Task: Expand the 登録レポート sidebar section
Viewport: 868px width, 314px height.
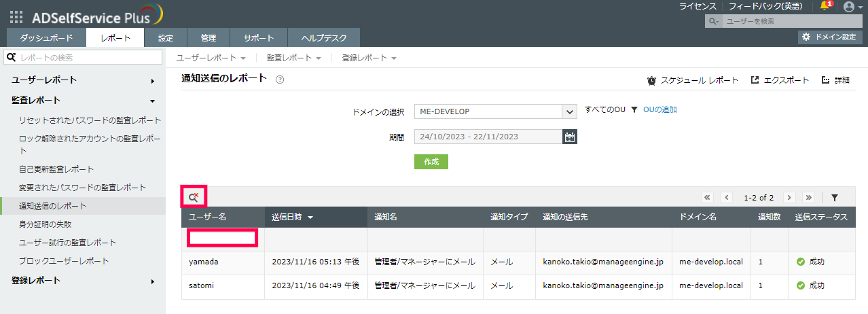Action: [x=153, y=281]
